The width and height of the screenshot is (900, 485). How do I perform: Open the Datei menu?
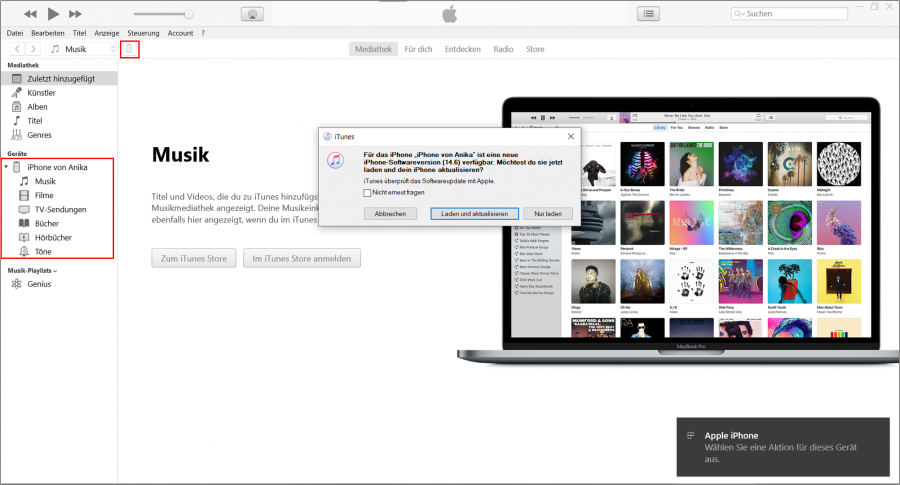tap(15, 33)
